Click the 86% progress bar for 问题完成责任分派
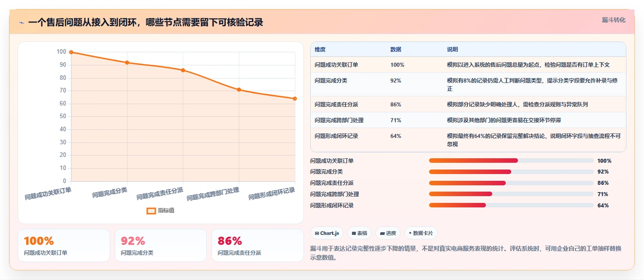 tap(511, 183)
